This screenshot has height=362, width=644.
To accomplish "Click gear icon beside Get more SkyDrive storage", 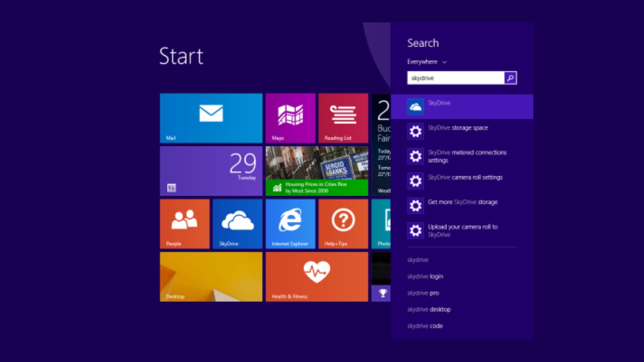I will click(x=416, y=206).
